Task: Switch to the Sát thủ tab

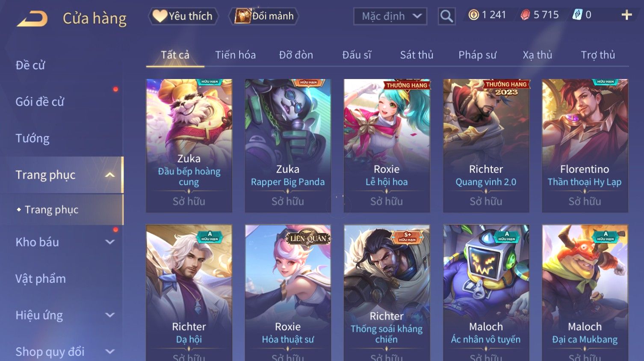Action: coord(417,55)
